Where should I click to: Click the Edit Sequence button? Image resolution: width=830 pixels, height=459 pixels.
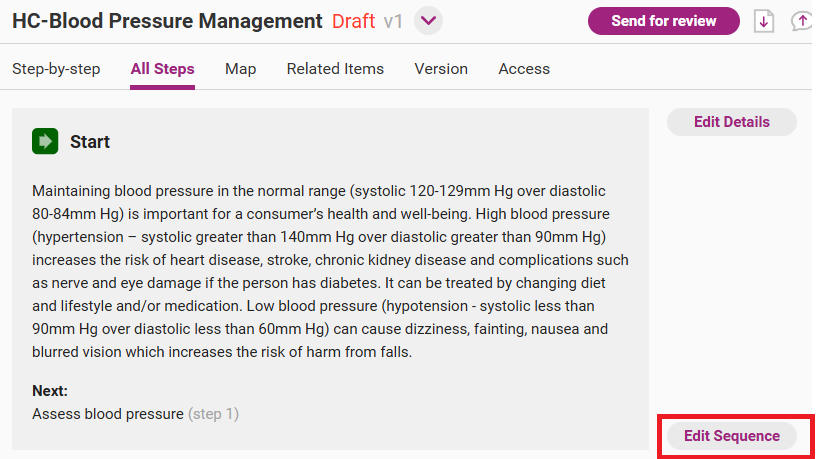click(731, 436)
